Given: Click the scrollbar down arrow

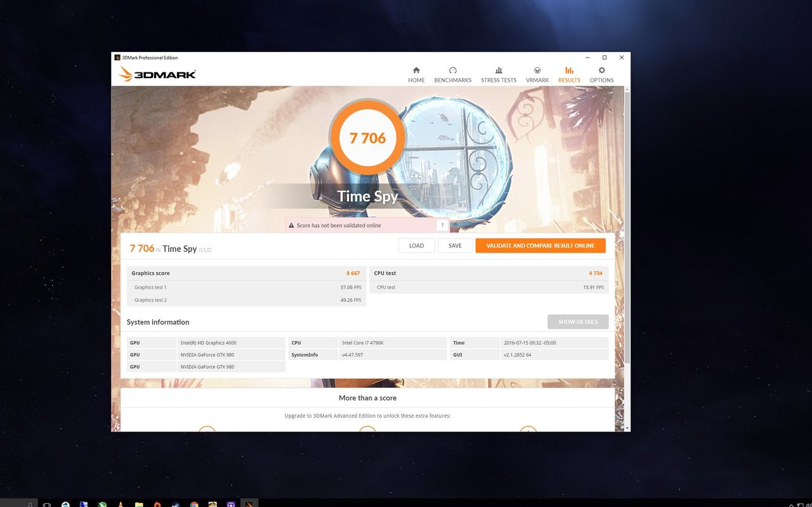Looking at the screenshot, I should point(627,428).
